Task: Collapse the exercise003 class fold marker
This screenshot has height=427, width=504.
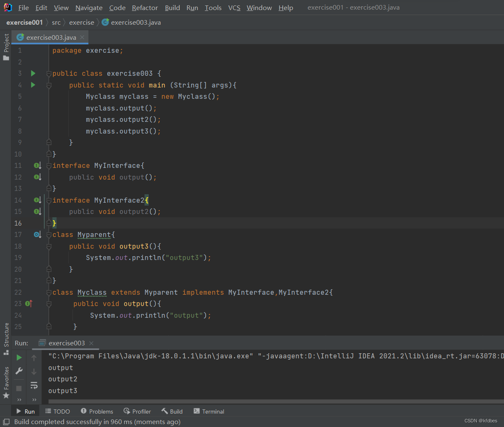Action: [x=49, y=74]
